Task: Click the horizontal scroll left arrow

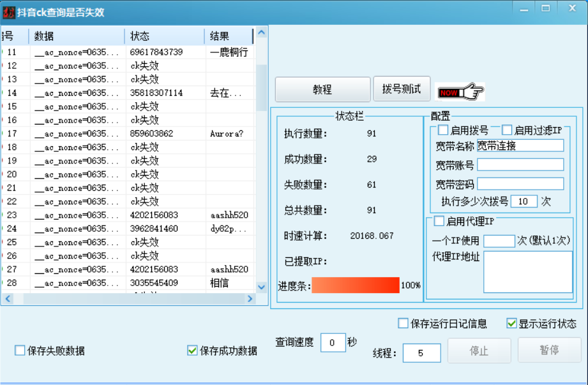Action: [x=8, y=299]
